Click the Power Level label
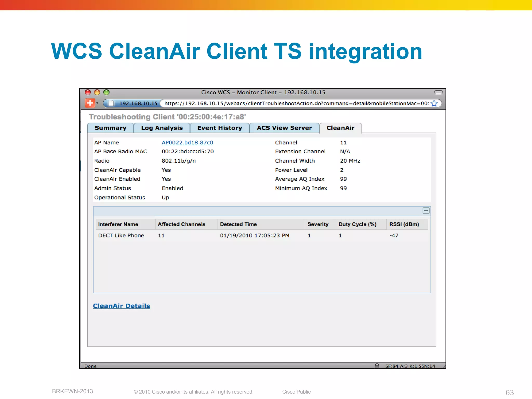 click(x=291, y=170)
